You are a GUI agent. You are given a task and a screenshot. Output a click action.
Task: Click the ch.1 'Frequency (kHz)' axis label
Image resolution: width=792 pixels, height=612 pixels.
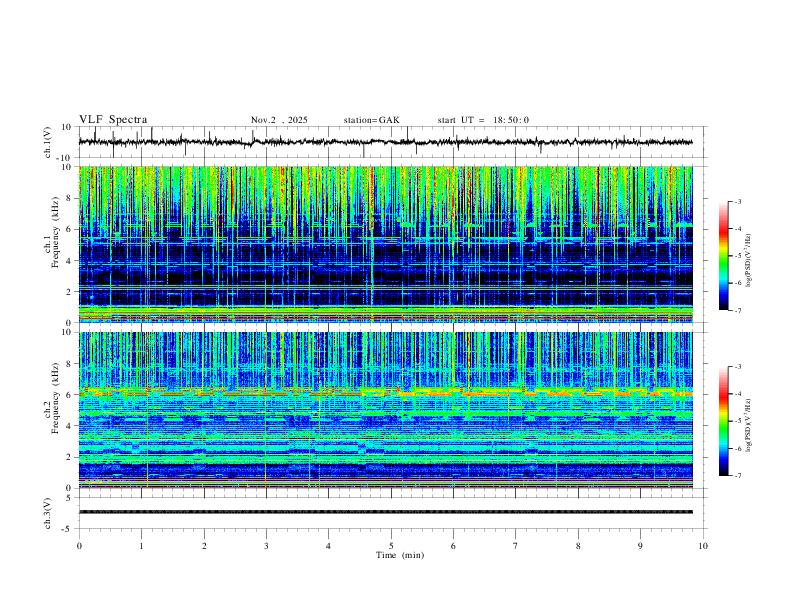pos(55,233)
